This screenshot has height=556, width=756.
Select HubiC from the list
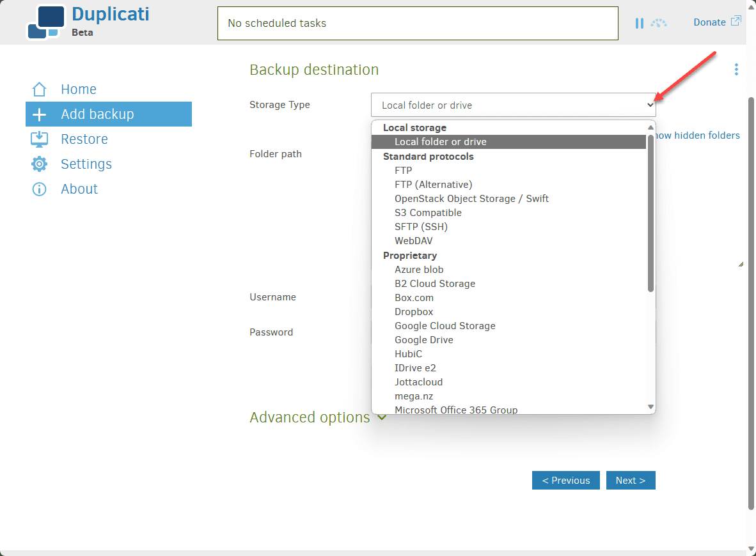[x=508, y=353]
